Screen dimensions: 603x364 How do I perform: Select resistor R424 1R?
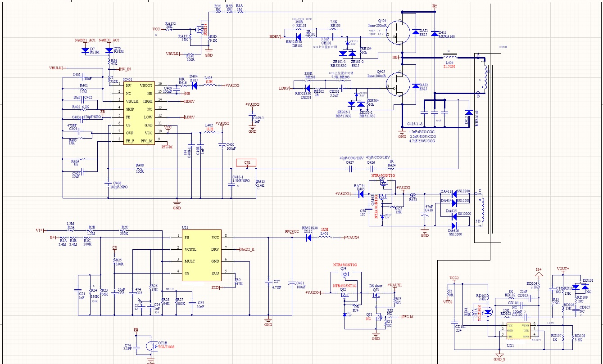coord(391,169)
